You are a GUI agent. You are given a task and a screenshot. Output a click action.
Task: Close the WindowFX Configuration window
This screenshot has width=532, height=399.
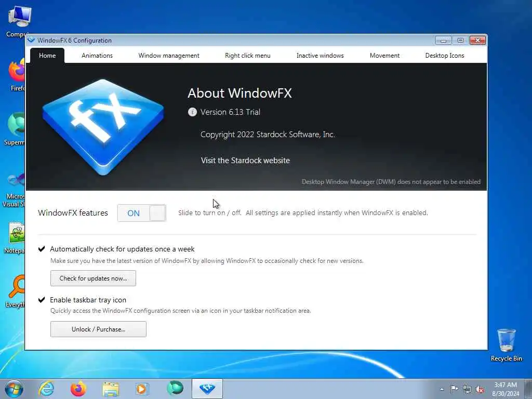478,41
